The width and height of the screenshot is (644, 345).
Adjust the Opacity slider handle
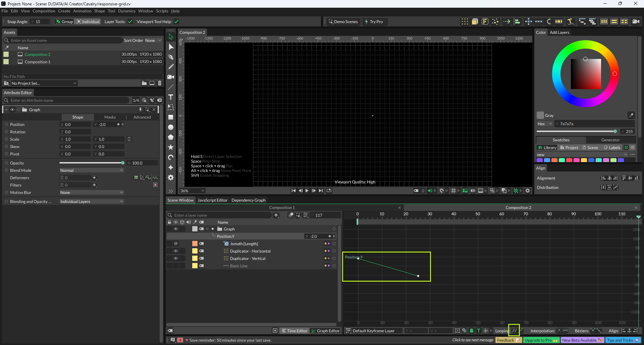coord(123,163)
